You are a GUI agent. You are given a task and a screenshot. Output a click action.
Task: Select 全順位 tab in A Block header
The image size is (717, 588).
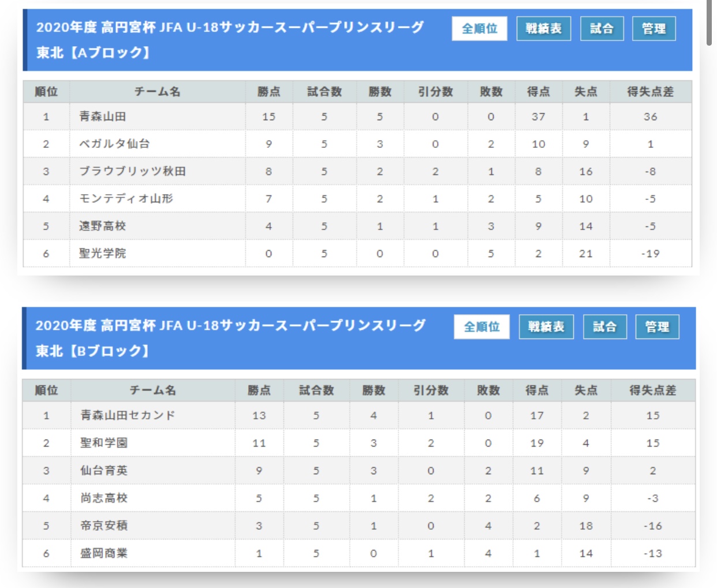[x=479, y=29]
